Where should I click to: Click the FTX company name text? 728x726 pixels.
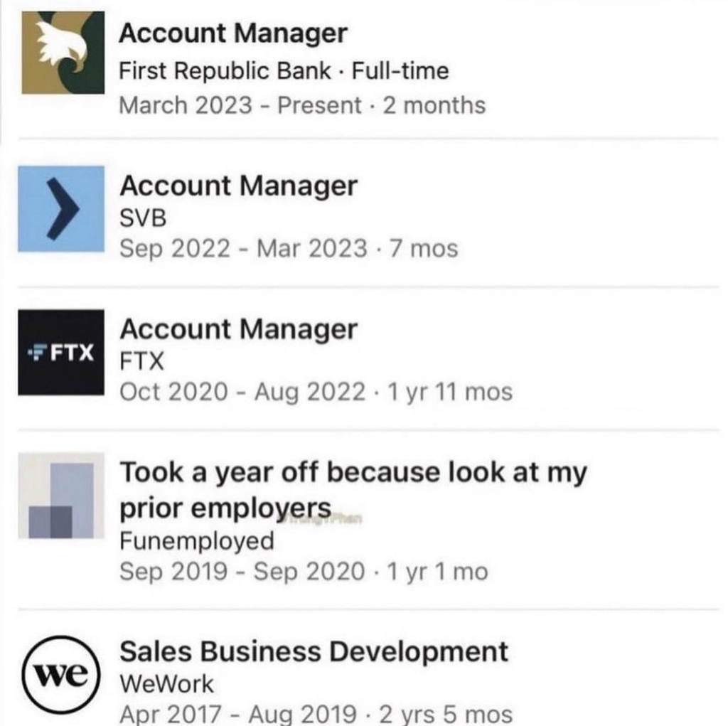pyautogui.click(x=142, y=361)
